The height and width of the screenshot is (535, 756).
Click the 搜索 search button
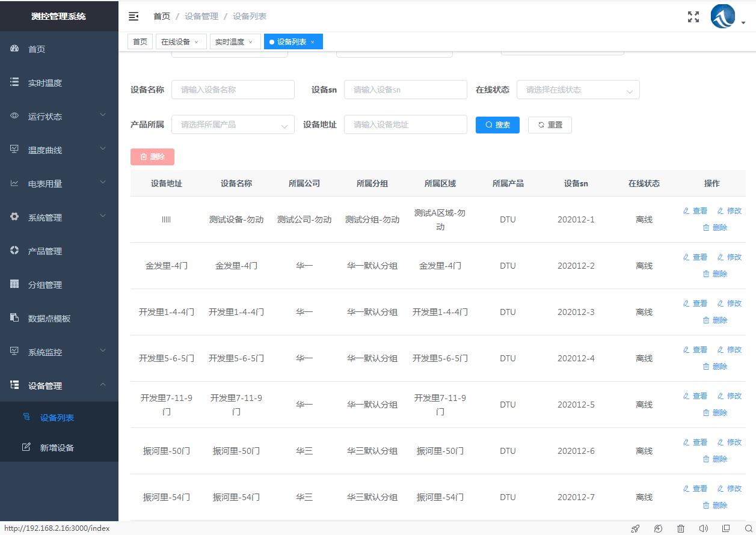click(497, 124)
